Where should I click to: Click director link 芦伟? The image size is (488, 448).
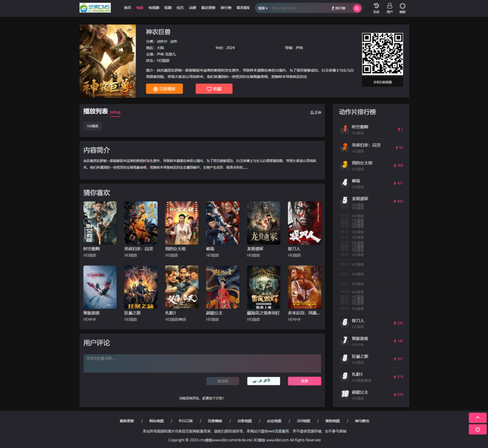pos(299,48)
